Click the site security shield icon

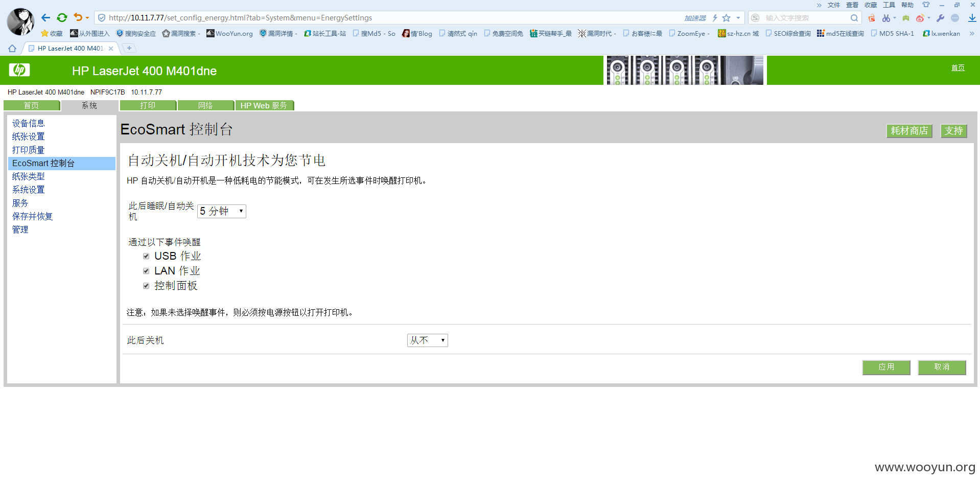pos(102,18)
